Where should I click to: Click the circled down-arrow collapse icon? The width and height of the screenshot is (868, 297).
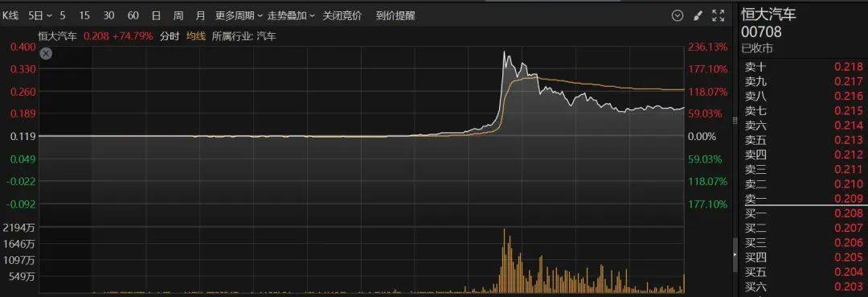click(x=677, y=15)
